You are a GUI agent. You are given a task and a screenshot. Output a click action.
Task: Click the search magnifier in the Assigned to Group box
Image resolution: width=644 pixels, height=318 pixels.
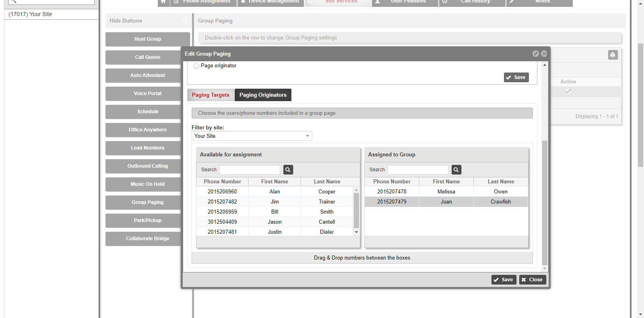click(456, 170)
